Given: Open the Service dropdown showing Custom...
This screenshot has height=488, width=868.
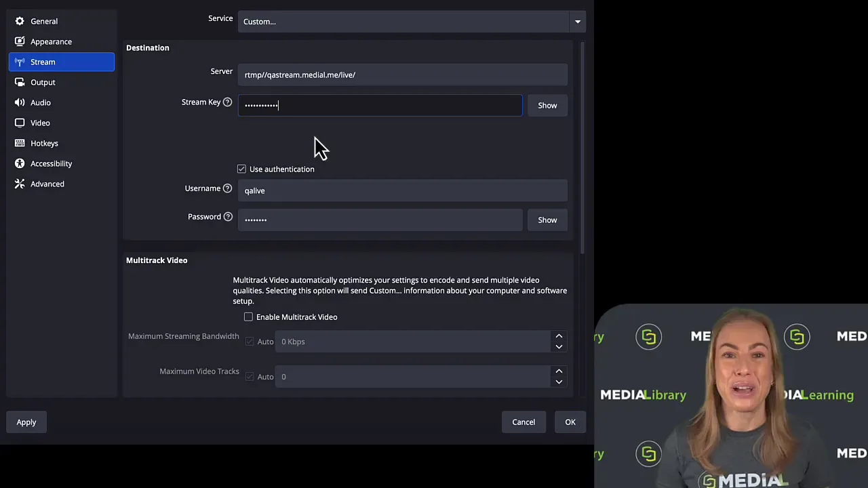Looking at the screenshot, I should 412,21.
